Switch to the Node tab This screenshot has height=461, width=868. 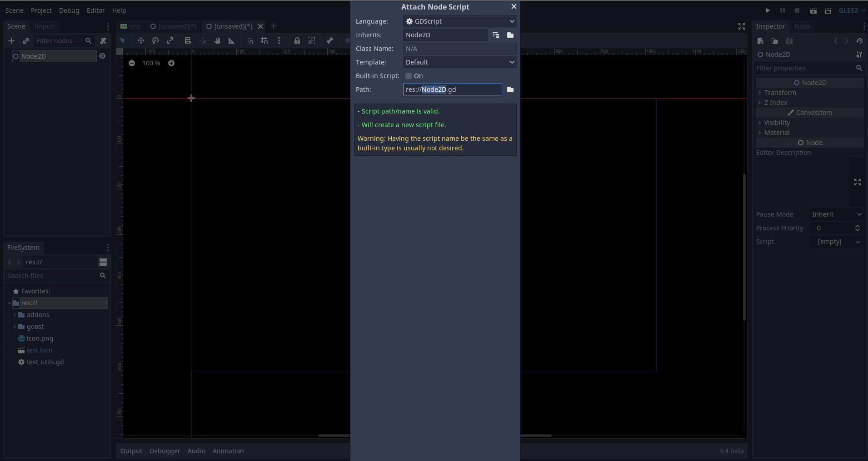coord(803,26)
